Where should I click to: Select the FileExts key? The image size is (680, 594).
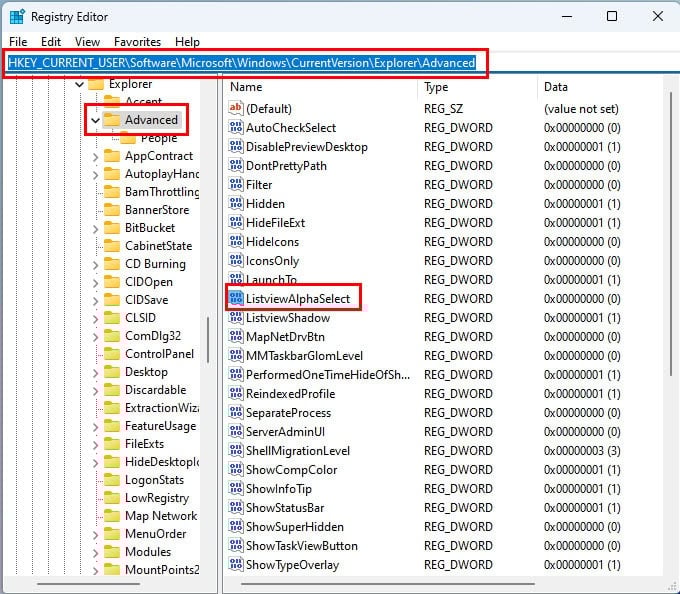[x=144, y=444]
